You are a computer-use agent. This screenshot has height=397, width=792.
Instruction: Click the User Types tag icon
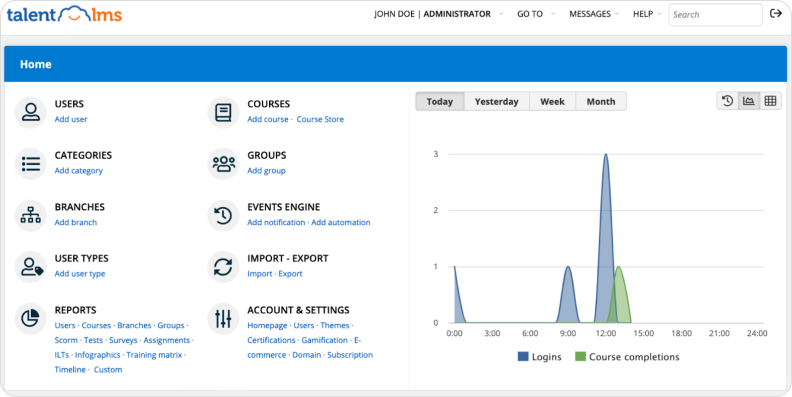click(31, 267)
